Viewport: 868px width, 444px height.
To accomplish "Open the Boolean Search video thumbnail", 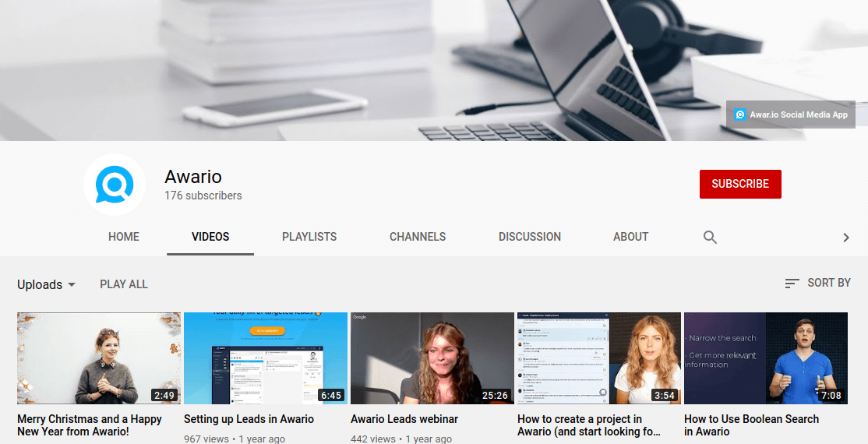I will click(766, 358).
